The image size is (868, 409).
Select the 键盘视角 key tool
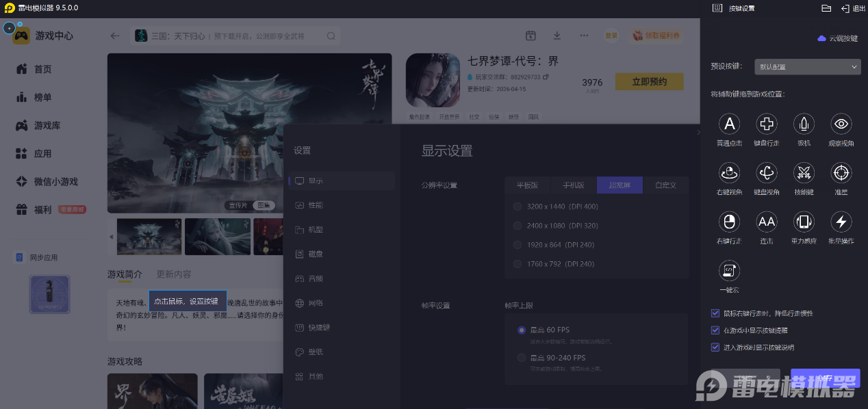(x=767, y=172)
